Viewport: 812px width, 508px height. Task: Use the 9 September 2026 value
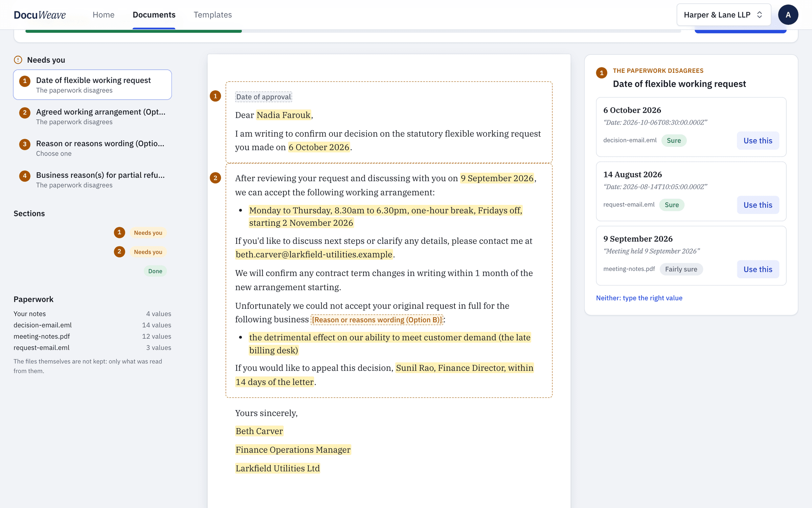point(758,269)
